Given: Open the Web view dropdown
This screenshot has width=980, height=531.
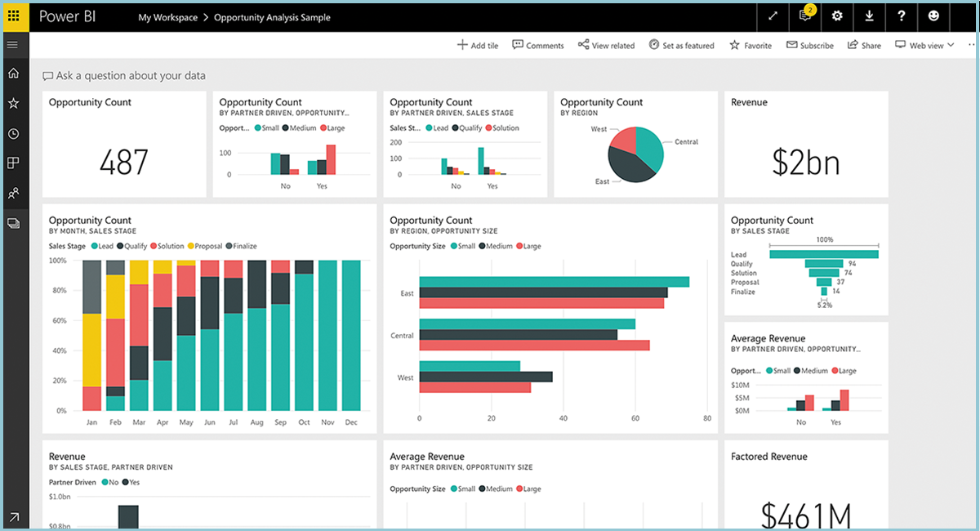Looking at the screenshot, I should pos(924,45).
